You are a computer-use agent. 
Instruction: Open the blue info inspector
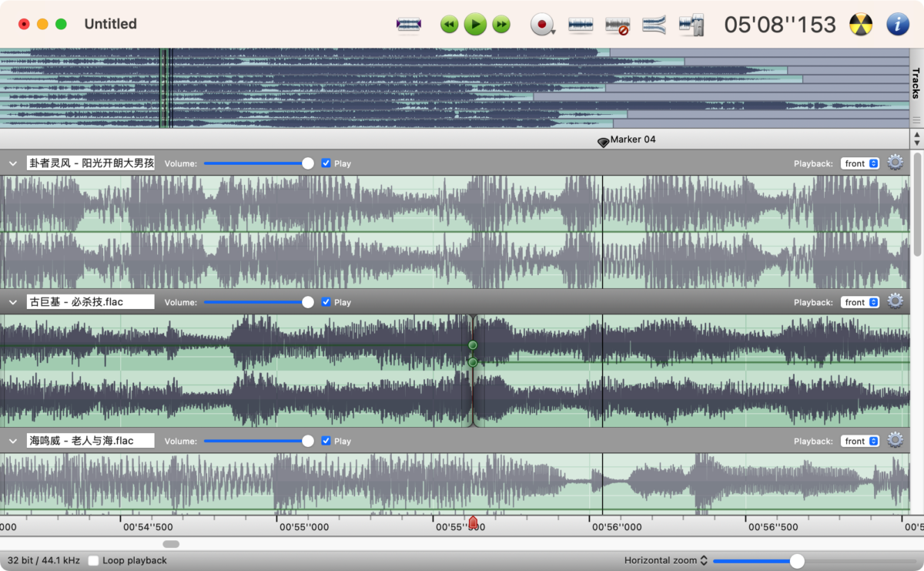898,25
